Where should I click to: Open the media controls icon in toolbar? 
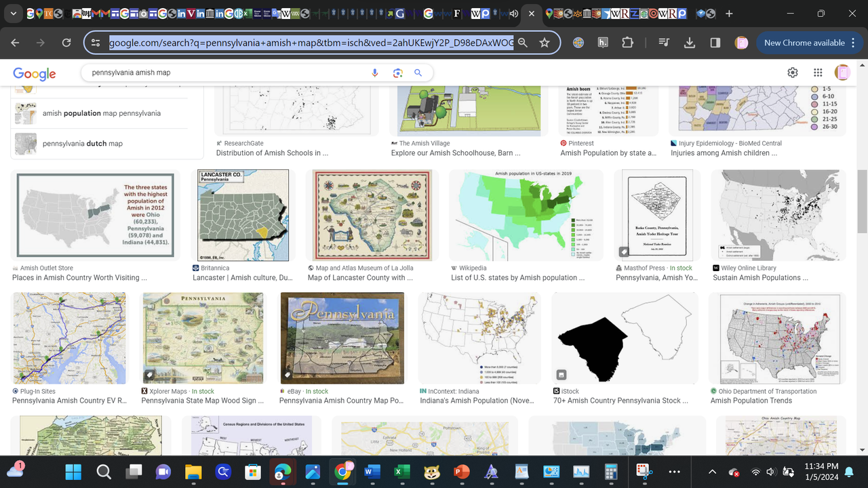point(665,43)
